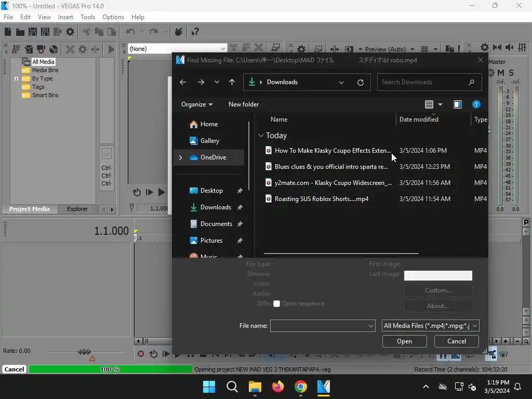Click the Paste clipboard icon

pyautogui.click(x=112, y=32)
